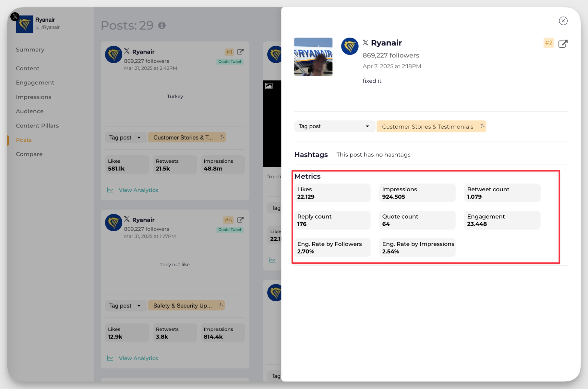Click the #2 rank badge in detail panel

pyautogui.click(x=549, y=43)
